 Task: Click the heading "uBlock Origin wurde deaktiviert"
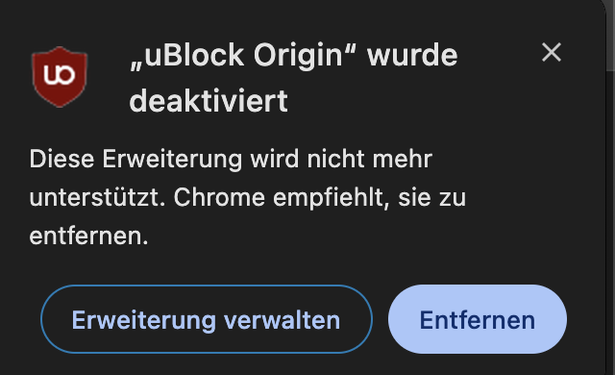[x=293, y=78]
